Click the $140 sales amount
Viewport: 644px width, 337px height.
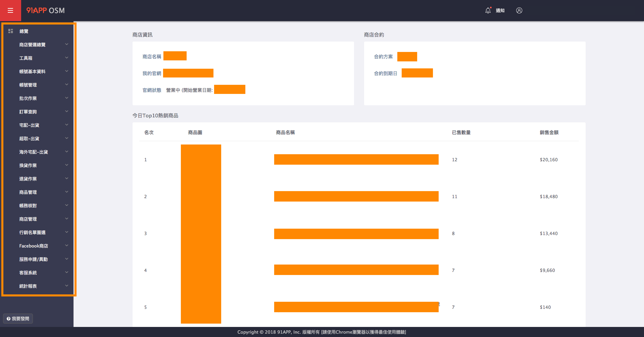[x=545, y=307]
